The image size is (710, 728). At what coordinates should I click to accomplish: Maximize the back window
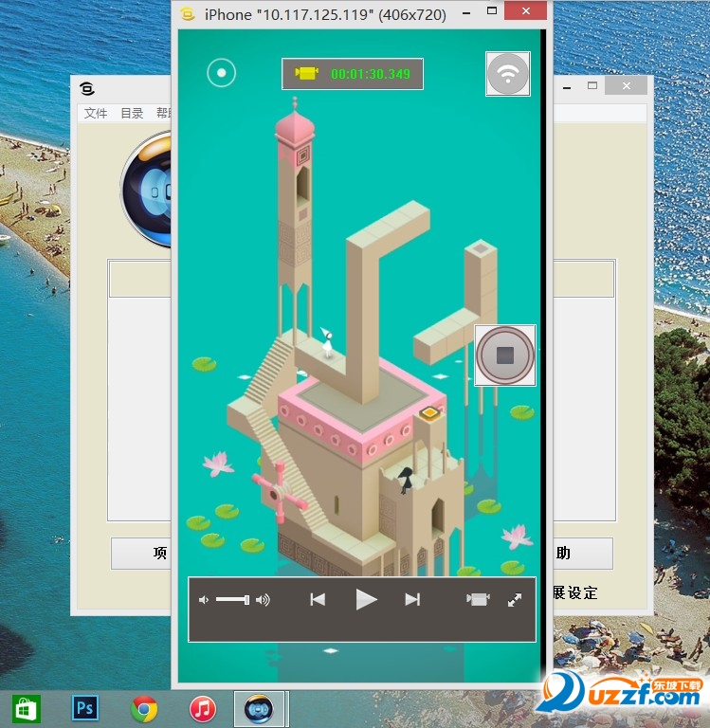click(592, 85)
